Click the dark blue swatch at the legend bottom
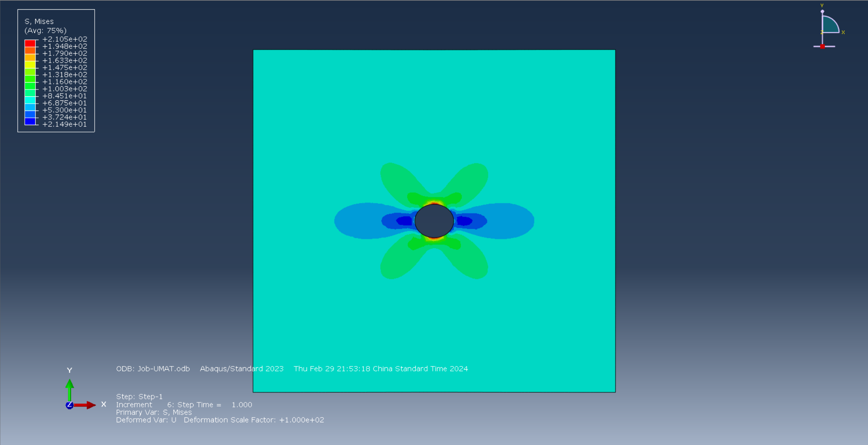Viewport: 868px width, 445px height. tap(30, 121)
